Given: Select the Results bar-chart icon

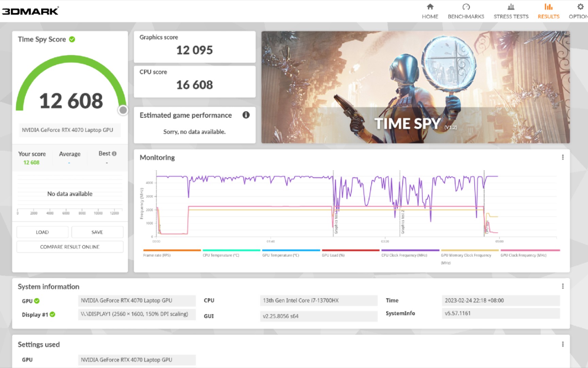Looking at the screenshot, I should 548,6.
